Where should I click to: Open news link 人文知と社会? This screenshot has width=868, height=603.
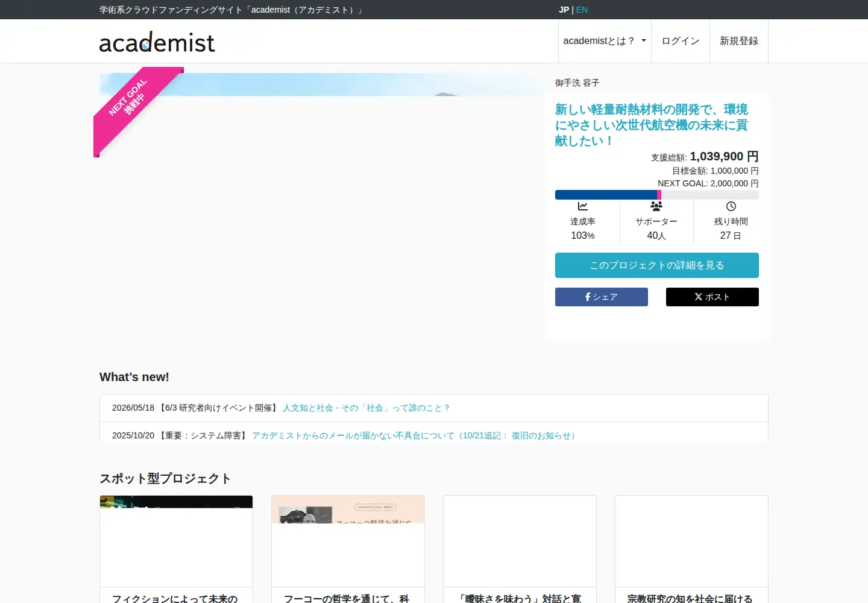[x=366, y=408]
